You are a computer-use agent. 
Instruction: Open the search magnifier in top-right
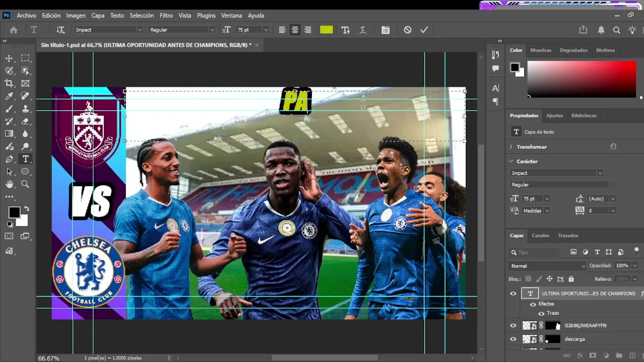[x=616, y=30]
